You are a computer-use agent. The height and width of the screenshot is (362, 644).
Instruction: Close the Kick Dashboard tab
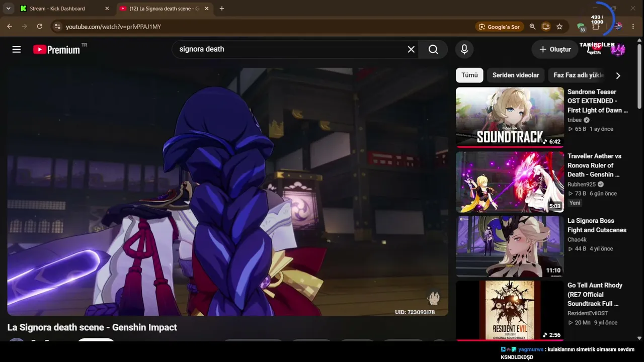(x=107, y=9)
